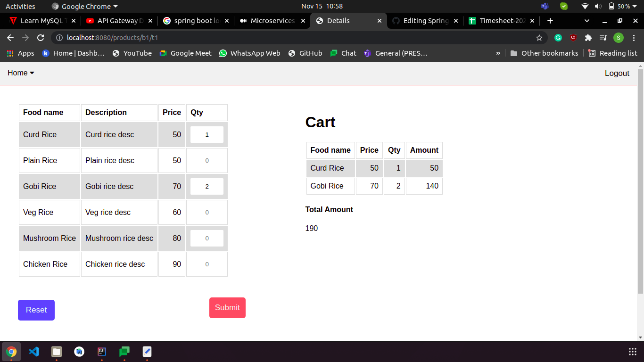
Task: Open a new browser tab
Action: (x=550, y=21)
